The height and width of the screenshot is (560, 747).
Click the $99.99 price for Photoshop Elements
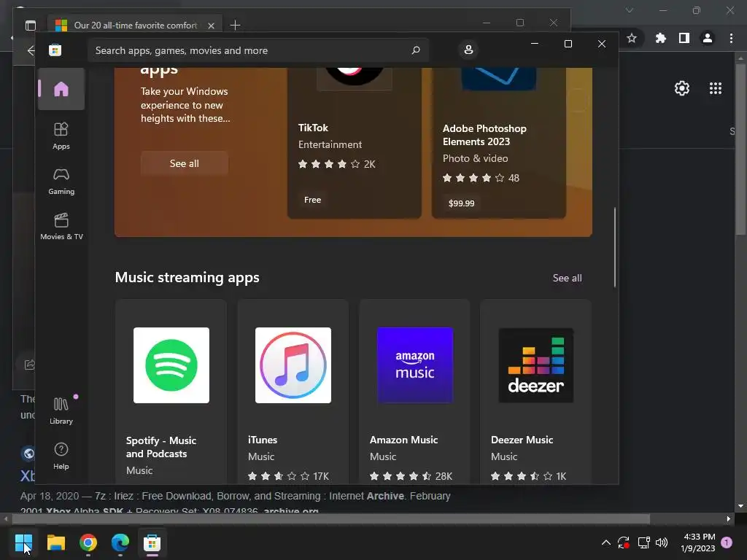tap(461, 203)
